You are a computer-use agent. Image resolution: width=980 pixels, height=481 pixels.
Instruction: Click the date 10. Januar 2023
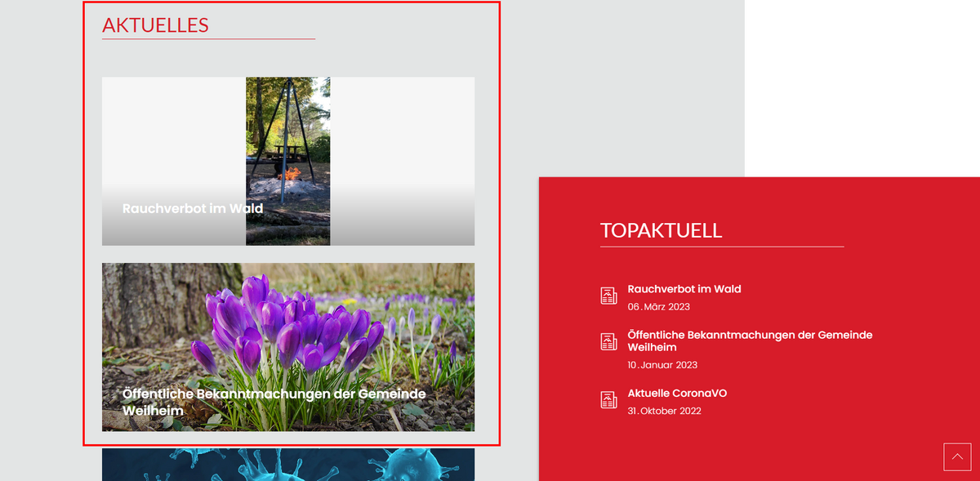point(662,365)
